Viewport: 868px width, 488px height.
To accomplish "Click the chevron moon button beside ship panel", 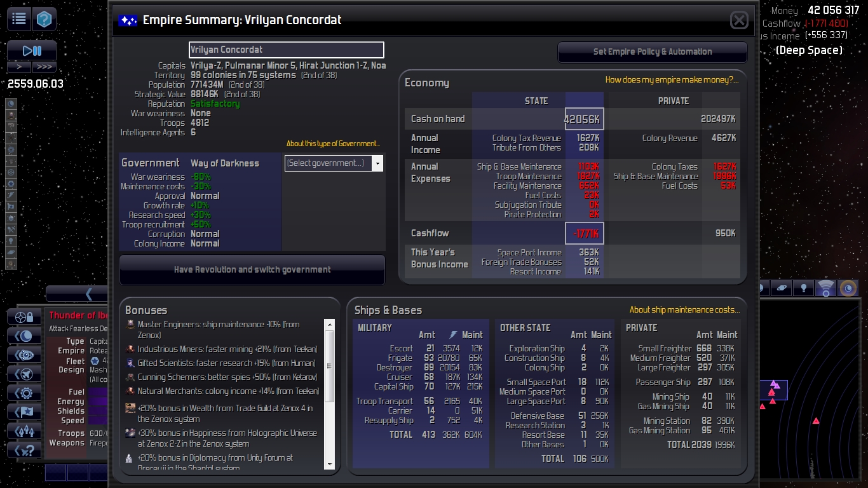I will pyautogui.click(x=24, y=336).
